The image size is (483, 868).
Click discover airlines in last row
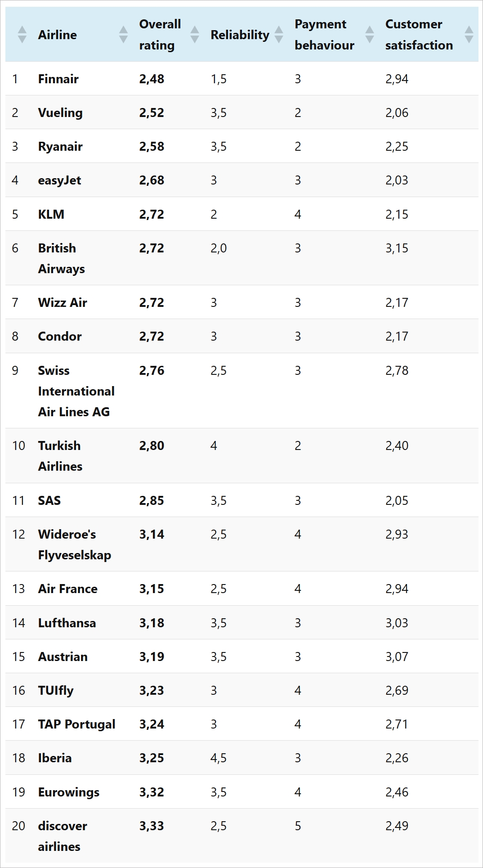62,836
